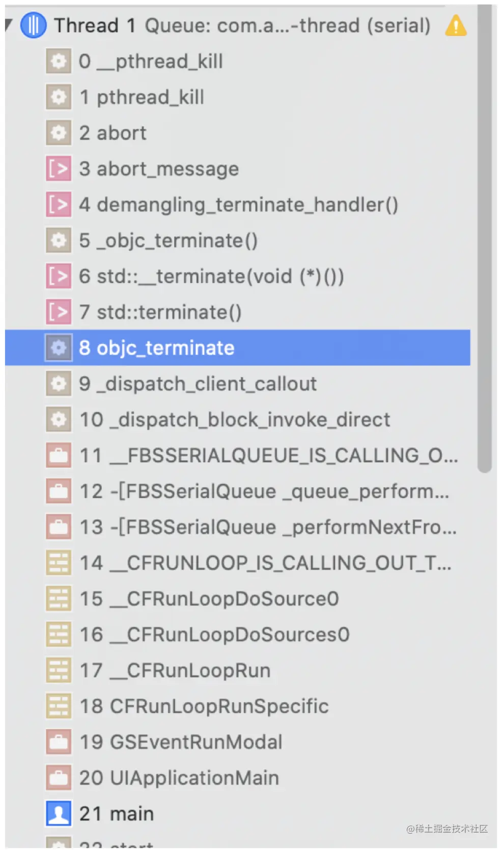Select the 2 abort stack frame
Viewport: 504px width, 850px height.
(x=237, y=133)
